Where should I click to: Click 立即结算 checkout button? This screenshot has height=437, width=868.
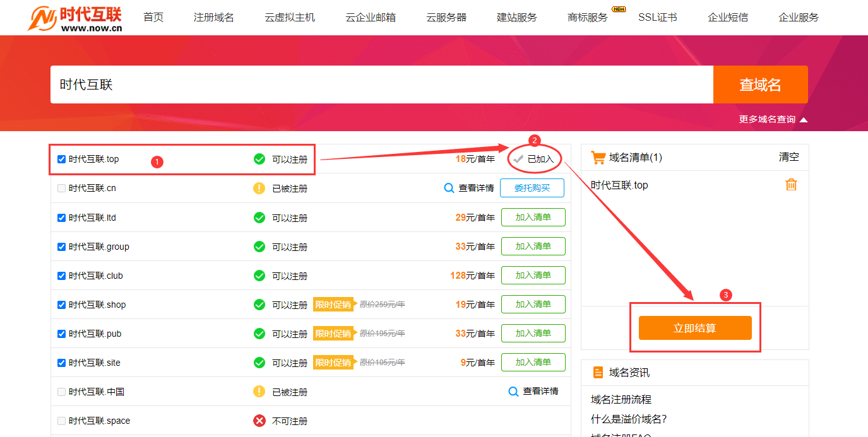(695, 328)
